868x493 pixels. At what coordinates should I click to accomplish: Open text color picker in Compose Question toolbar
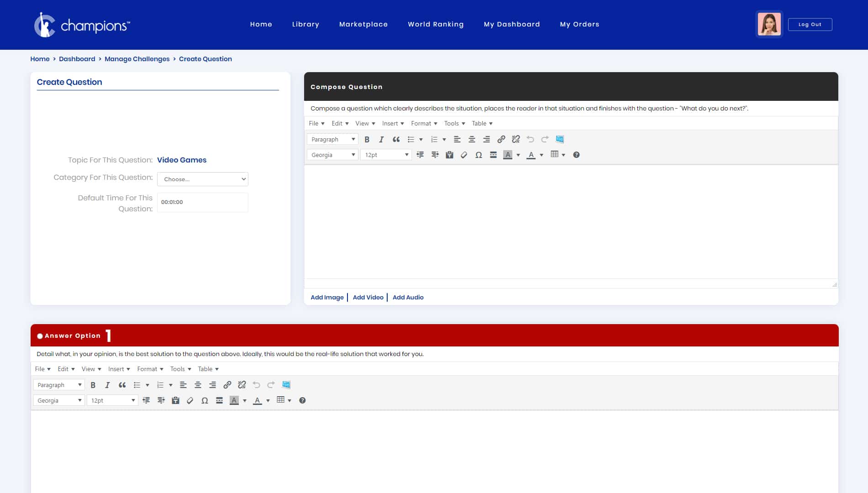pyautogui.click(x=531, y=155)
